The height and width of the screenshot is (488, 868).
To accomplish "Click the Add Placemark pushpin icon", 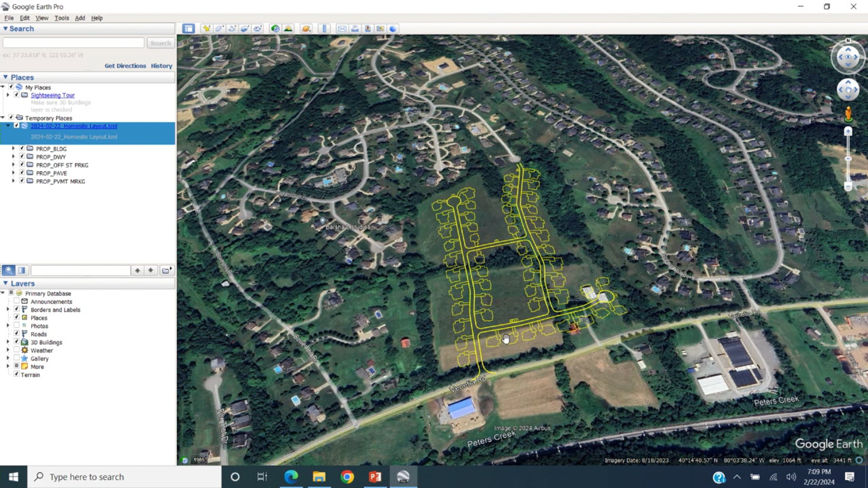I will coord(207,29).
